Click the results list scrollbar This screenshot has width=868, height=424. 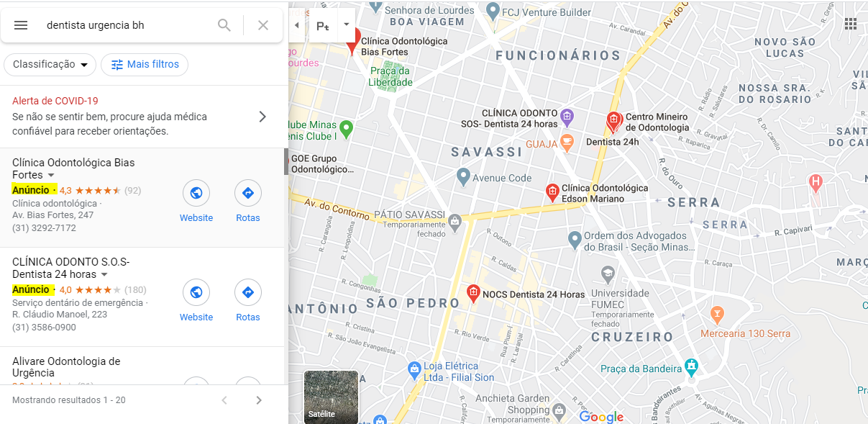[x=286, y=162]
